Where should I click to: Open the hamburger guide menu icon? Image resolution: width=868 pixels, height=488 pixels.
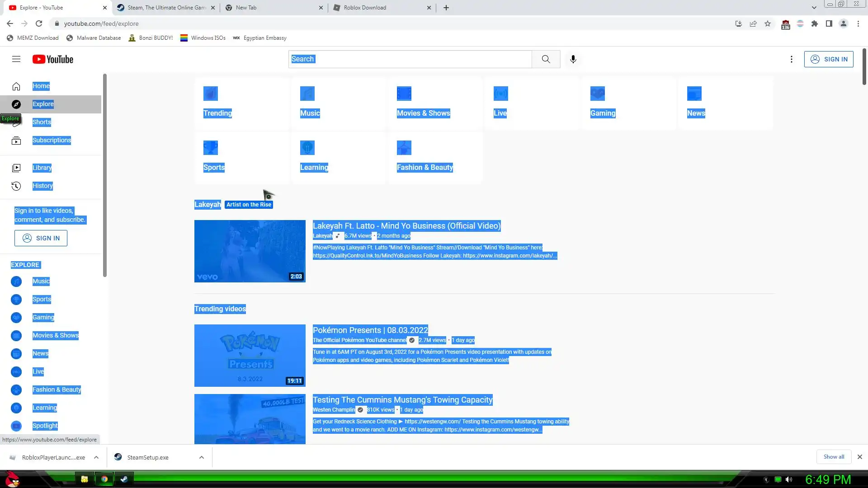pyautogui.click(x=16, y=59)
